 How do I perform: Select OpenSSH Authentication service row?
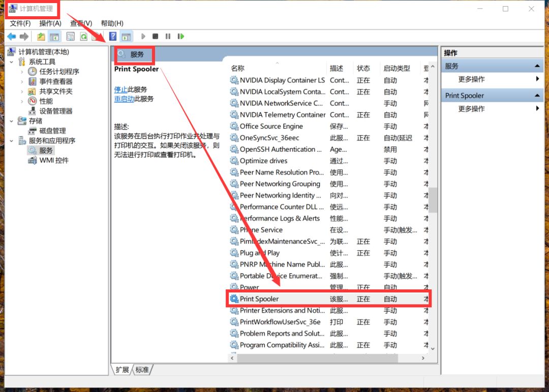coord(328,149)
